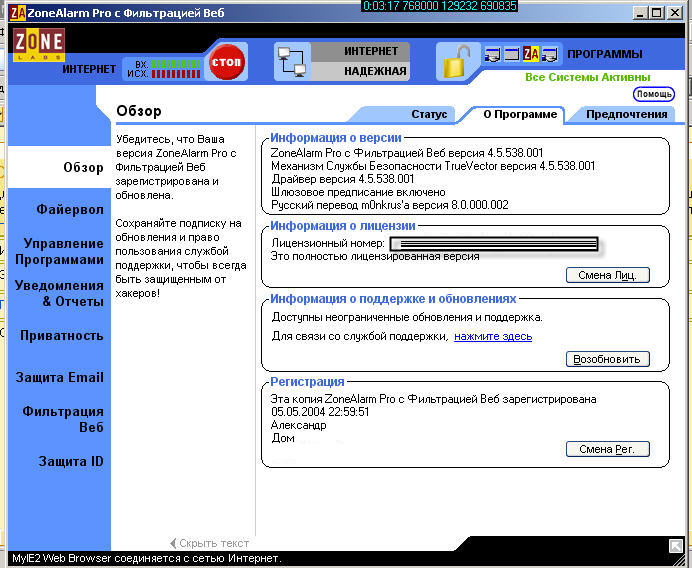Click the Помощь help button

pos(654,94)
